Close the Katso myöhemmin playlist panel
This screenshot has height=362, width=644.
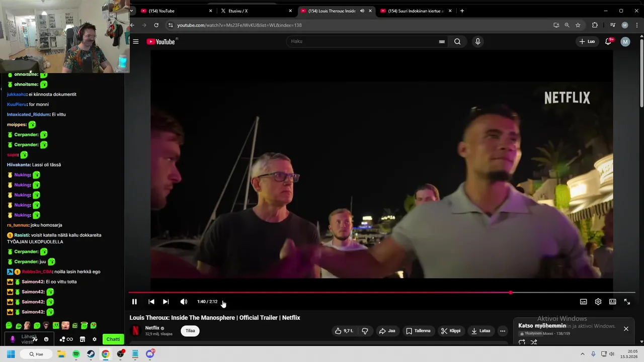pos(626,329)
